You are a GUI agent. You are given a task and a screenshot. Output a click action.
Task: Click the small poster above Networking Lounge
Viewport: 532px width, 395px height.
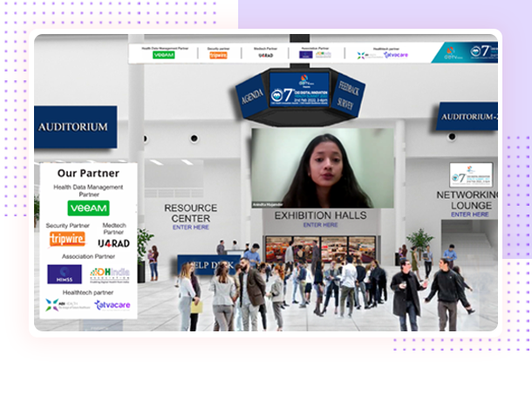pos(470,174)
